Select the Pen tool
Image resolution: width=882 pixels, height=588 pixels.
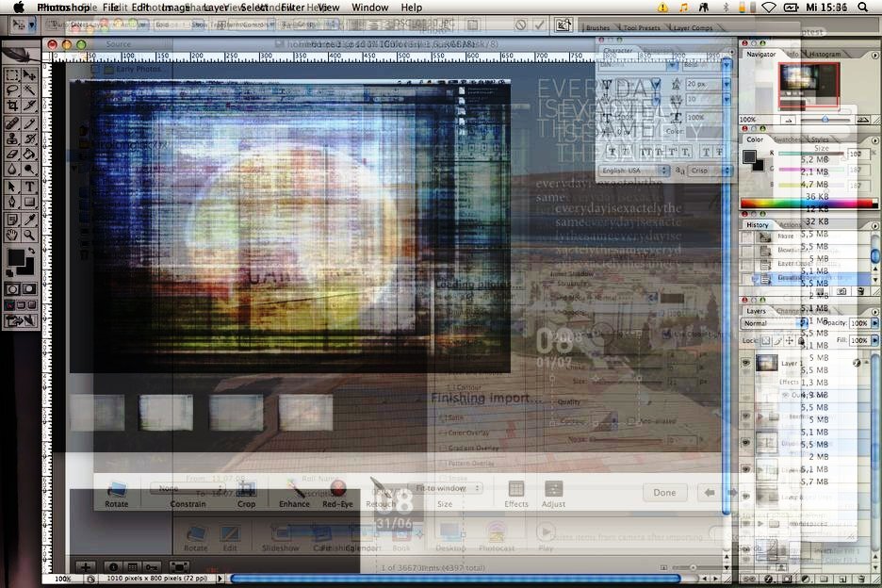click(x=12, y=202)
